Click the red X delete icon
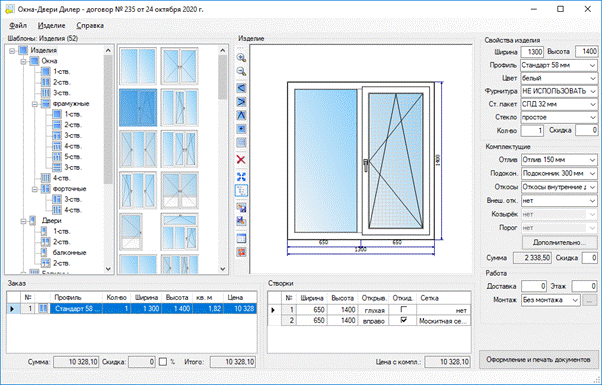 click(x=241, y=160)
